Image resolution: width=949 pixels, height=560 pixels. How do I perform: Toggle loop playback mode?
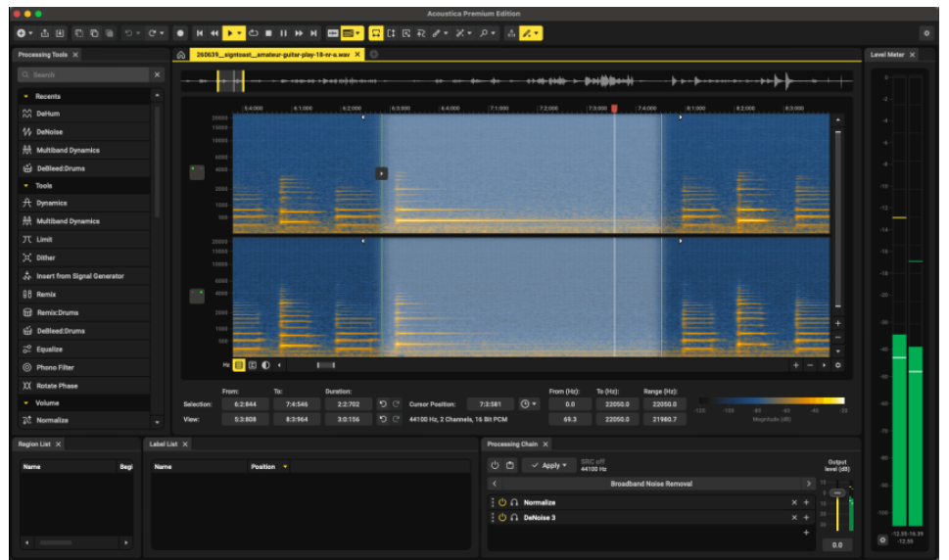(254, 33)
